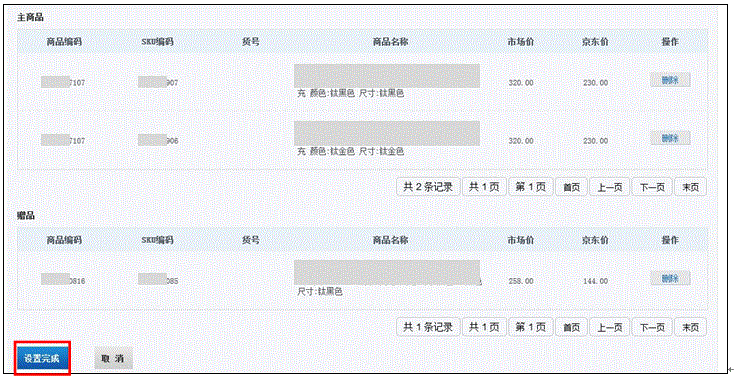734x381 pixels.
Task: Go to 首页 in main product pagination
Action: coord(571,187)
